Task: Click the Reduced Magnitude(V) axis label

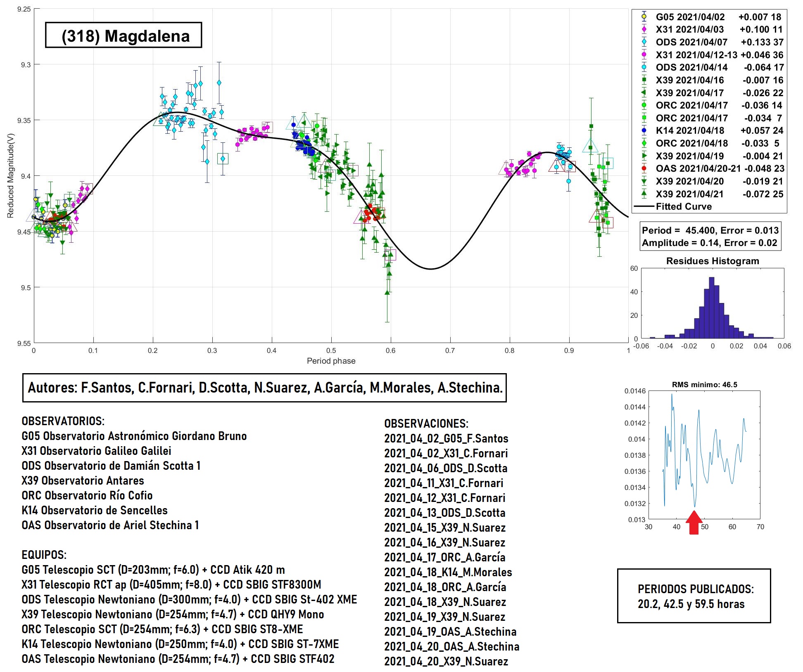Action: pyautogui.click(x=11, y=175)
